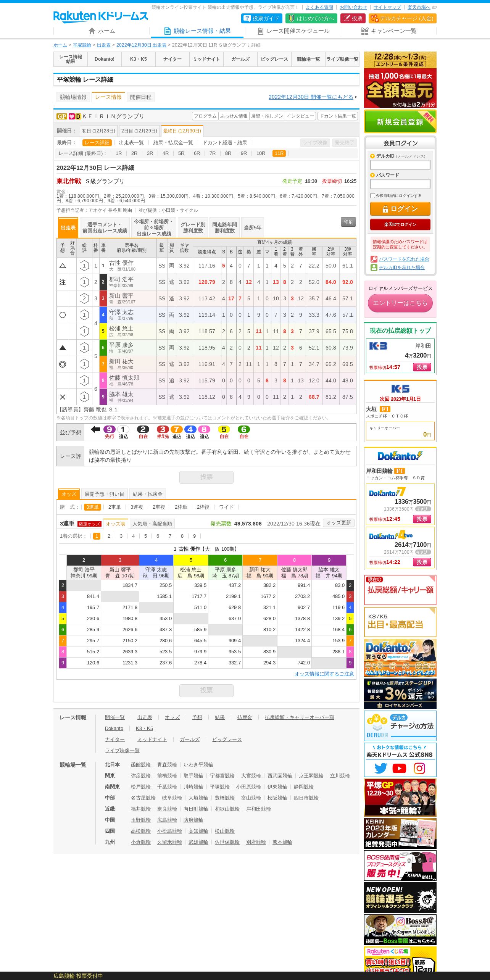Open the ホーム navigation item with house icon

[102, 31]
